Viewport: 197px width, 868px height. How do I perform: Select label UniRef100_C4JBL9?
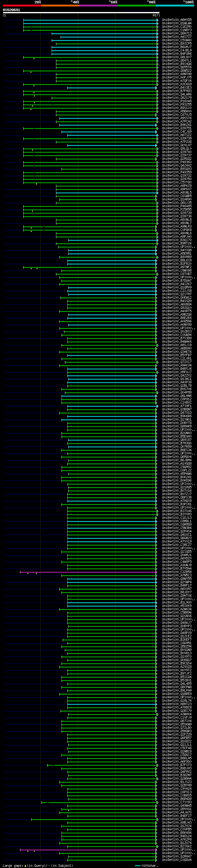(177, 50)
